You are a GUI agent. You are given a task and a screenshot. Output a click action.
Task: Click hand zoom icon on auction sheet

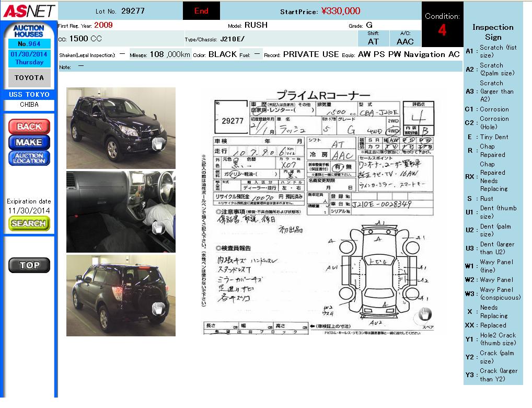tap(425, 314)
